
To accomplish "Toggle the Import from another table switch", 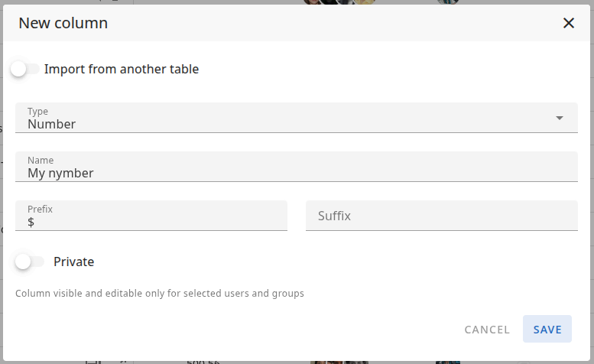I will [x=24, y=69].
